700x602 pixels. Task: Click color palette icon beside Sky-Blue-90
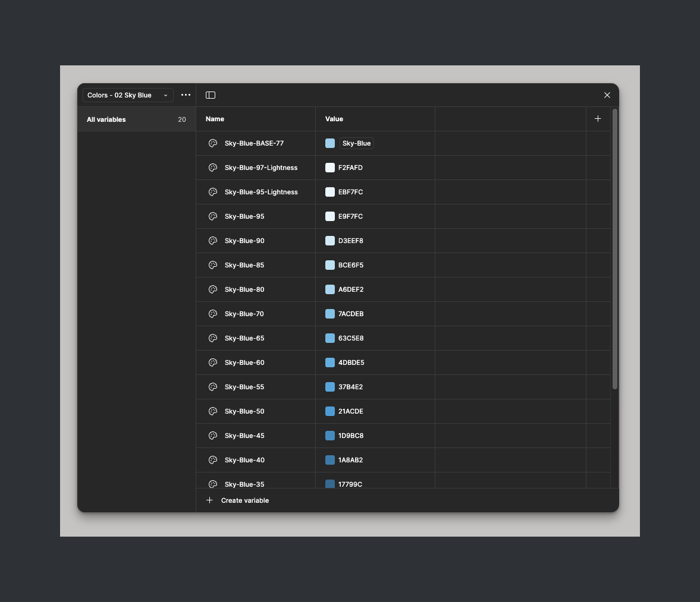tap(213, 241)
